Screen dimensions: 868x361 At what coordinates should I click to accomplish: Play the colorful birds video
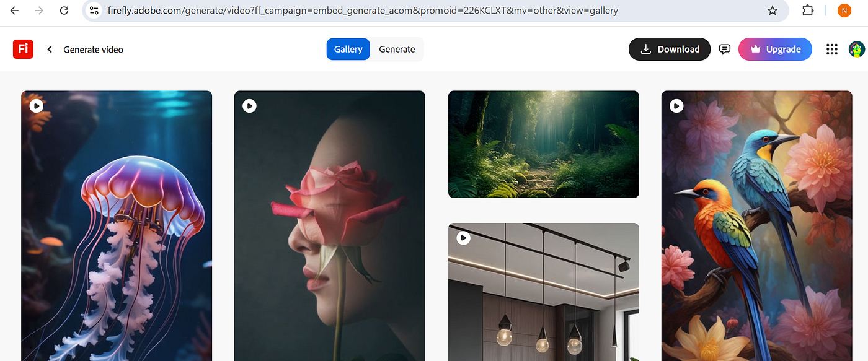676,106
